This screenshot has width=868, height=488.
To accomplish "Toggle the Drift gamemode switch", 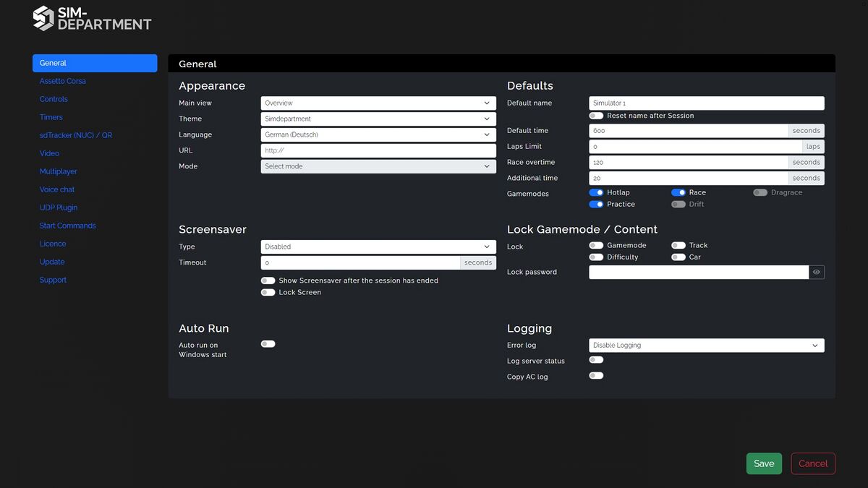I will tap(678, 204).
